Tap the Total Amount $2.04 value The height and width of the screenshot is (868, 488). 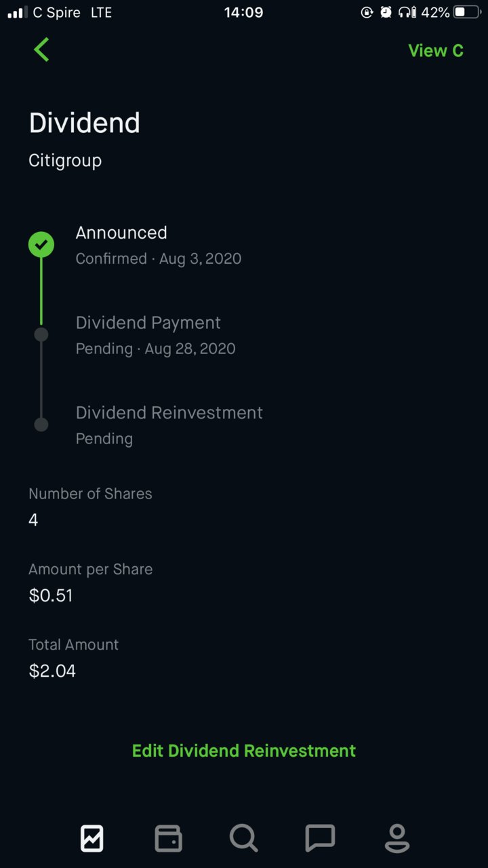[52, 671]
